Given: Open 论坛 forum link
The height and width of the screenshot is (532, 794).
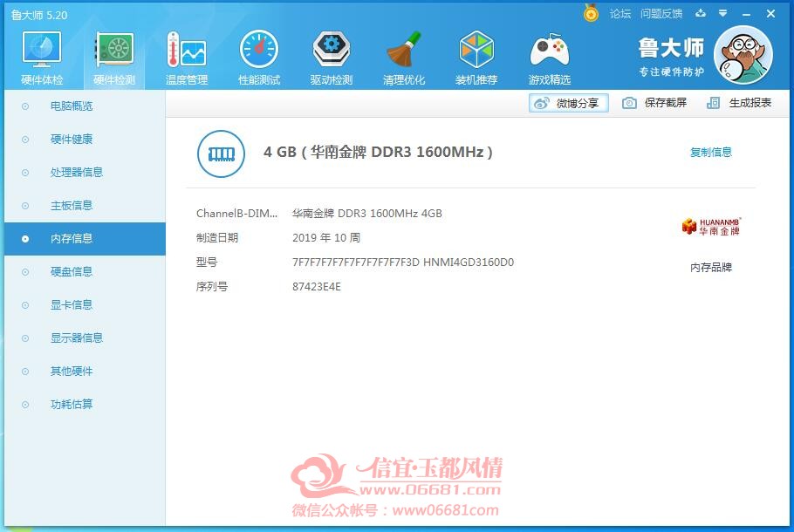Looking at the screenshot, I should 619,14.
